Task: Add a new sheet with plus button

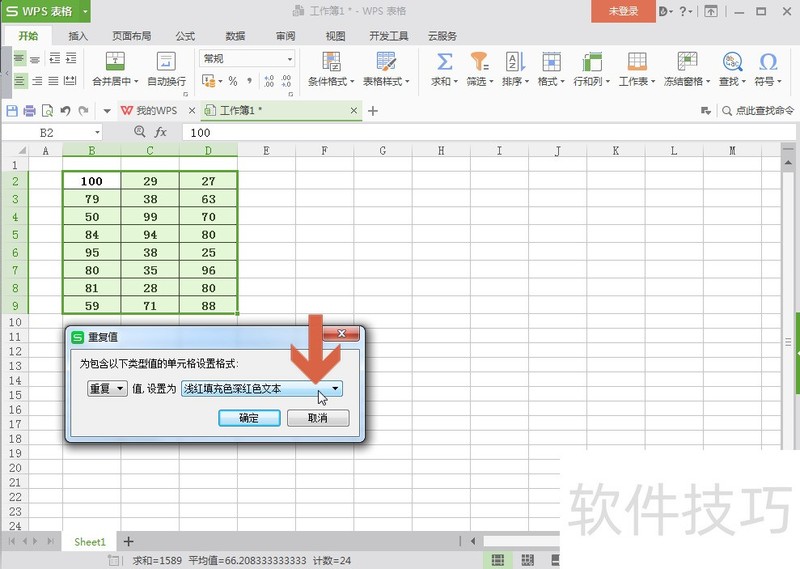Action: (x=129, y=541)
